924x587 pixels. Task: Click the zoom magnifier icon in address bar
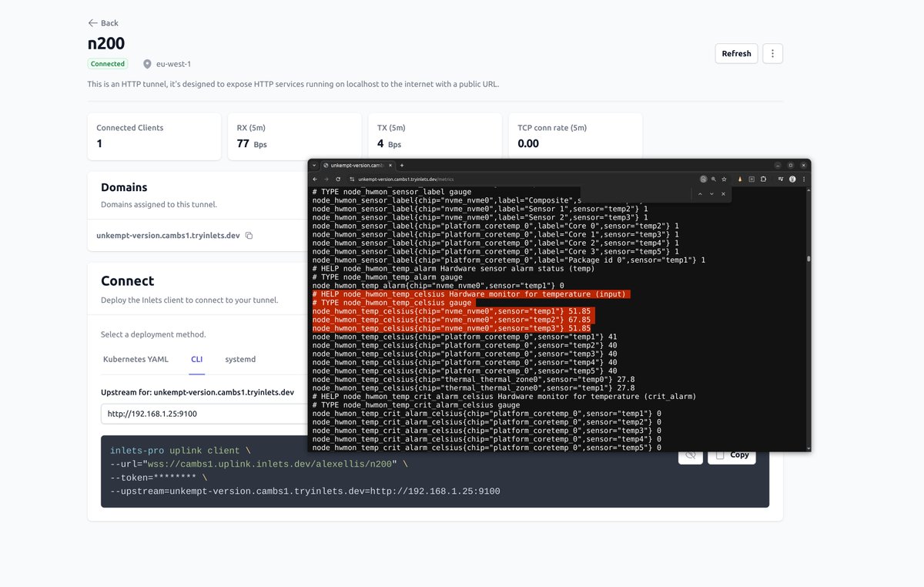(x=714, y=179)
